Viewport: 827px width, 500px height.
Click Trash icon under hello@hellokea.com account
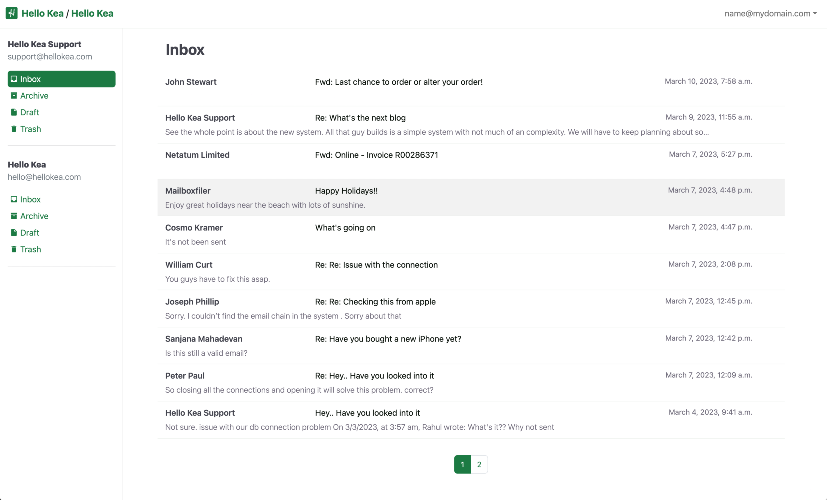click(14, 249)
